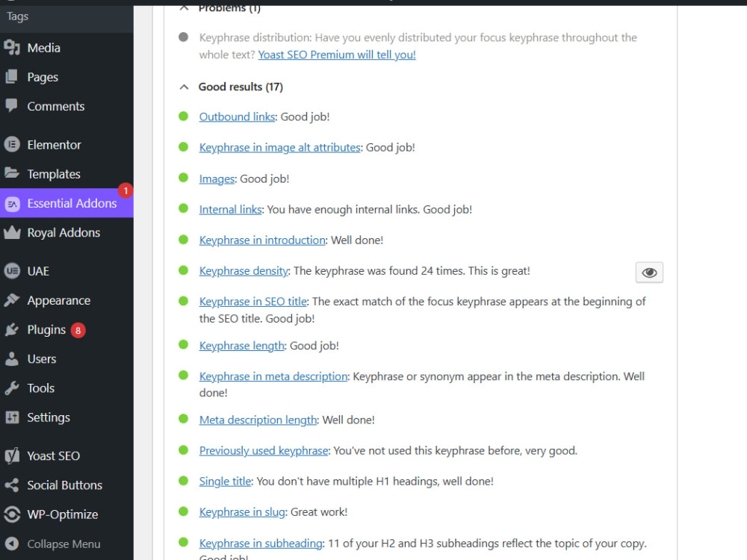Open Previously used keyphrase link
Screen dimensions: 747x560
click(264, 450)
